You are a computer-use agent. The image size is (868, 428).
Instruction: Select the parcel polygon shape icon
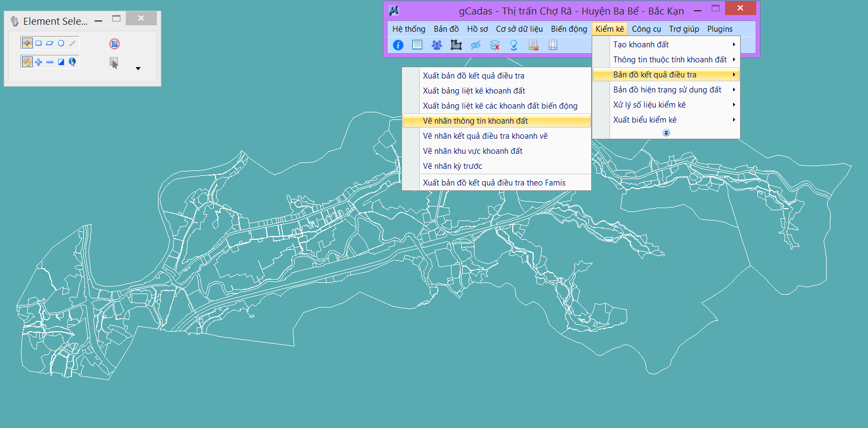coord(456,45)
